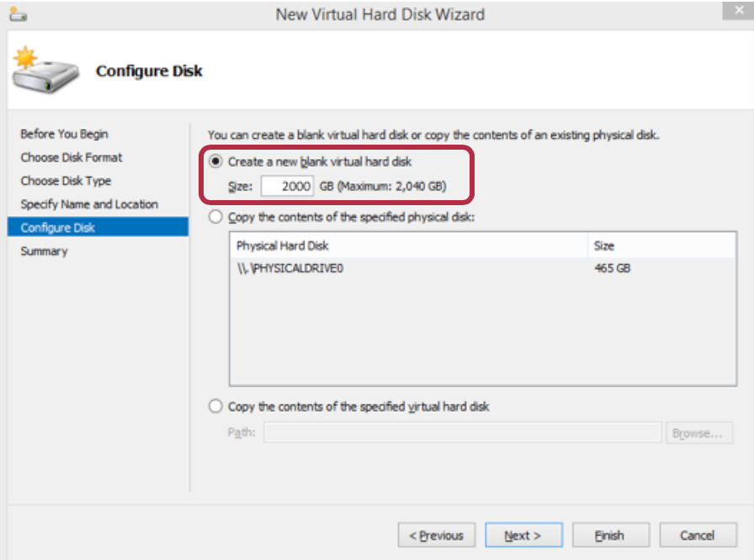
Task: Click the Finish button
Action: pos(611,535)
